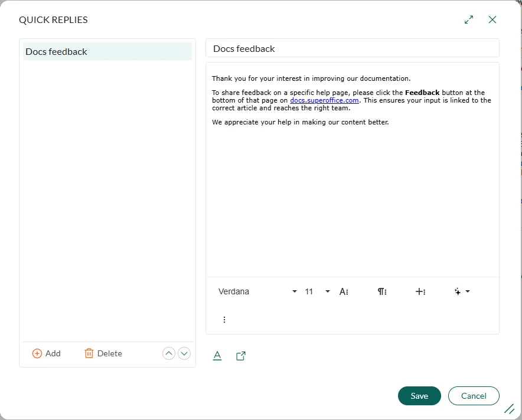This screenshot has height=420, width=522.
Task: Select Docs feedback in the reply list
Action: coord(107,51)
